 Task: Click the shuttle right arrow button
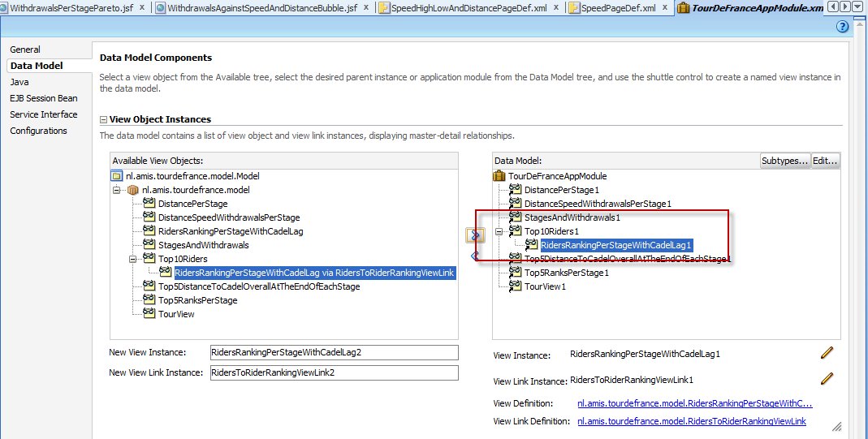click(x=475, y=235)
